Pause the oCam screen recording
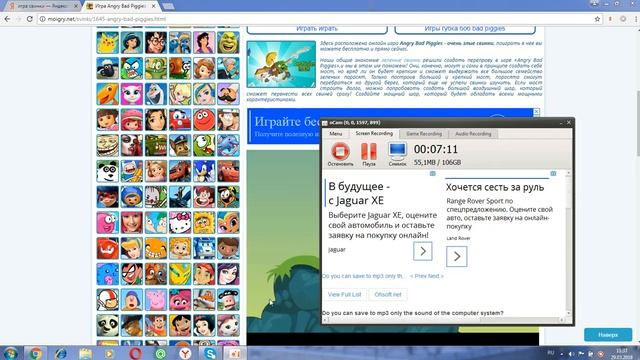 coord(369,154)
